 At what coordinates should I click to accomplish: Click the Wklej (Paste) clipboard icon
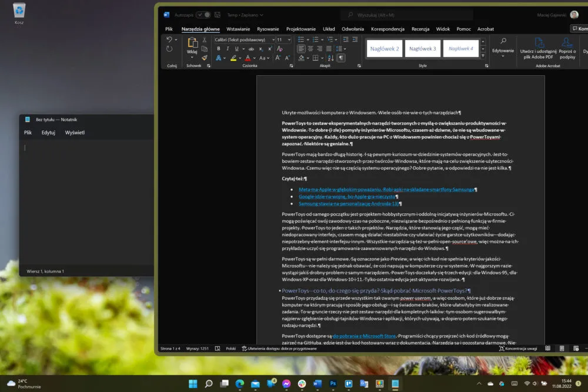click(x=192, y=43)
